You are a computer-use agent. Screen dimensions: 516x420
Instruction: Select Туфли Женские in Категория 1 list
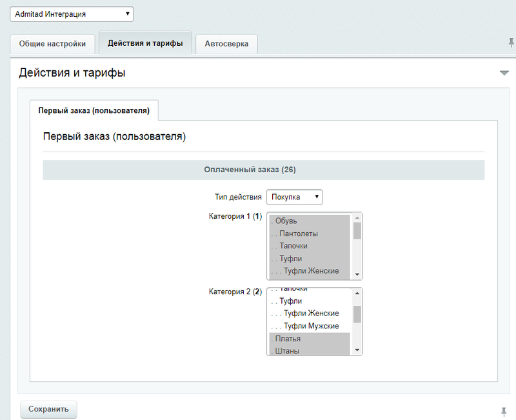[x=310, y=271]
